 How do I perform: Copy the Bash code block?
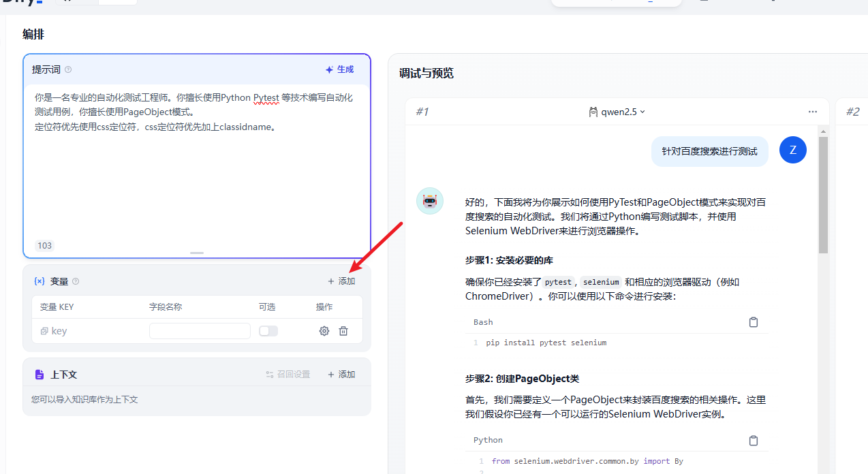(x=754, y=322)
